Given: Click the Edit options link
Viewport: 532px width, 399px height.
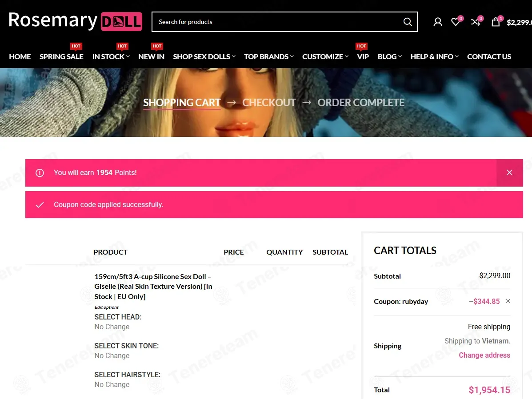Looking at the screenshot, I should click(x=107, y=307).
